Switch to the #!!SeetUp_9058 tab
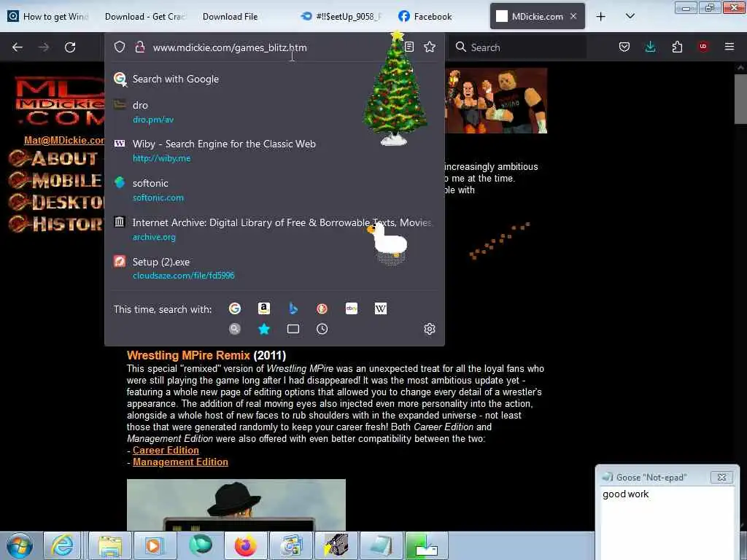Viewport: 747px width, 560px height. pos(341,16)
